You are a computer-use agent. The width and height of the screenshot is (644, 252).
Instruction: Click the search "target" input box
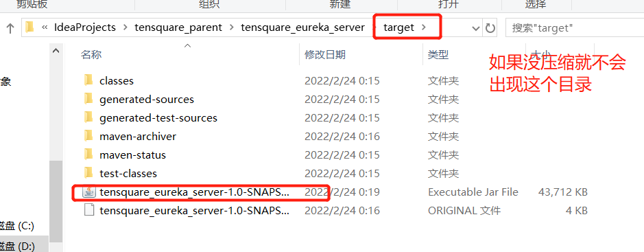(x=575, y=28)
